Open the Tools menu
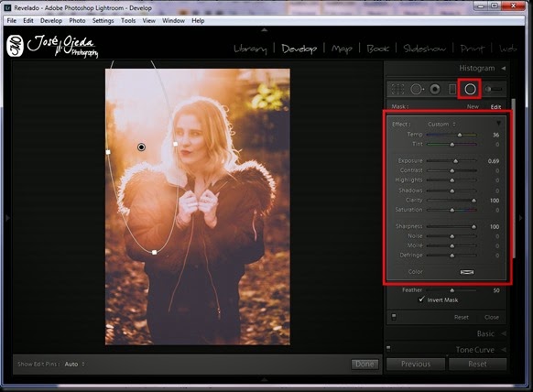 [x=128, y=21]
